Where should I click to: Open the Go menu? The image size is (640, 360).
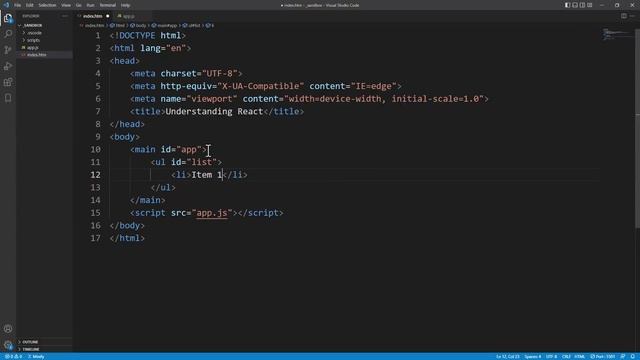[79, 5]
